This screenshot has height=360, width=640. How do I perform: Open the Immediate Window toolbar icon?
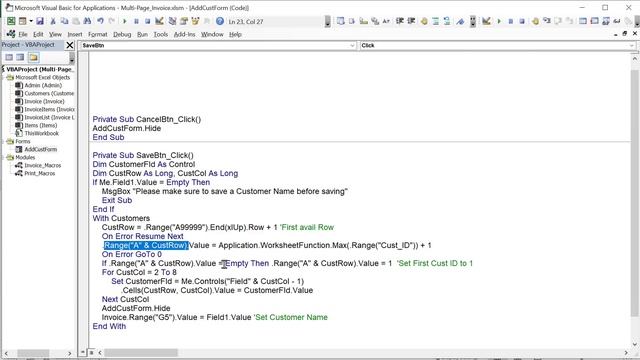[594, 21]
